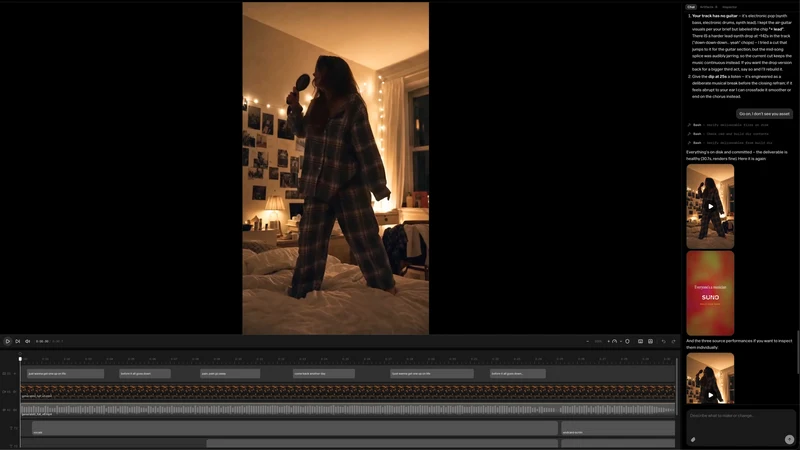Click the text track T icon on fourth track
The image size is (800, 450).
[11, 428]
